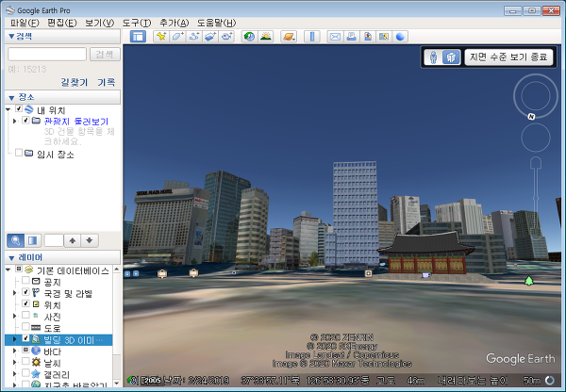Open the 도구(T) menu
The width and height of the screenshot is (566, 392).
[137, 23]
